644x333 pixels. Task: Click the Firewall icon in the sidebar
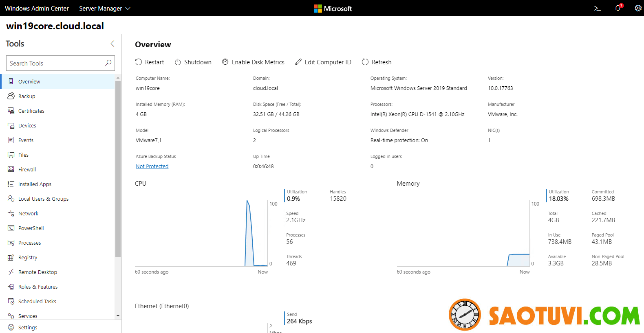[x=11, y=169]
